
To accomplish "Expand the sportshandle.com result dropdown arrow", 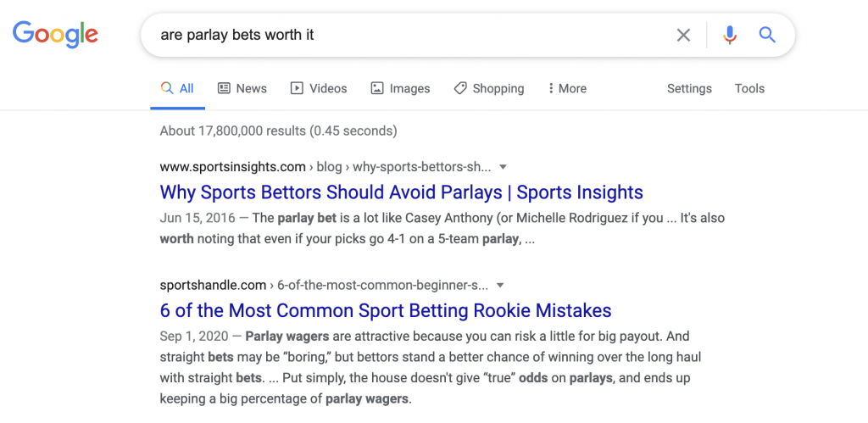I will [x=500, y=286].
